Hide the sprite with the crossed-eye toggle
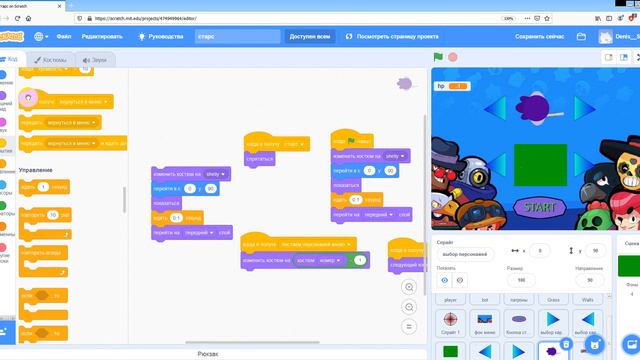Viewport: 640px width, 360px height. point(460,280)
